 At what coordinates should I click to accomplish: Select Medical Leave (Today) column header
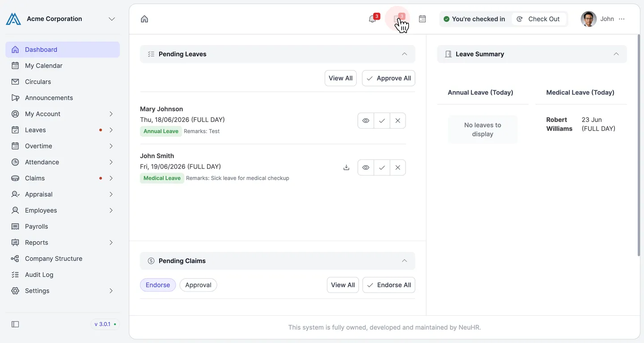tap(580, 92)
